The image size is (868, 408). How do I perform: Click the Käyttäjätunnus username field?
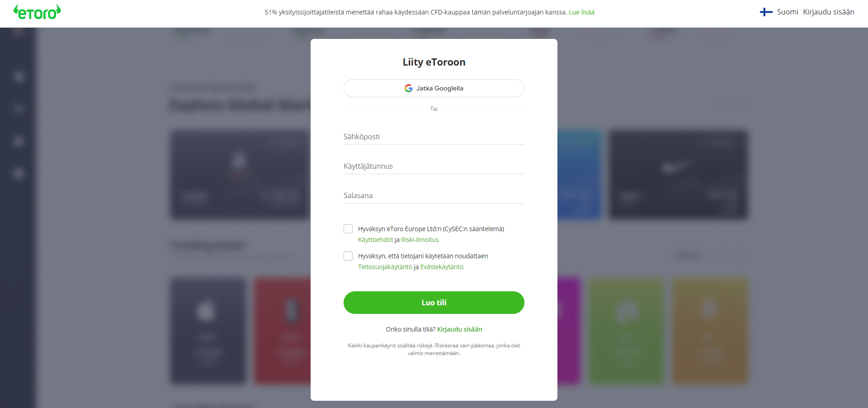[434, 166]
